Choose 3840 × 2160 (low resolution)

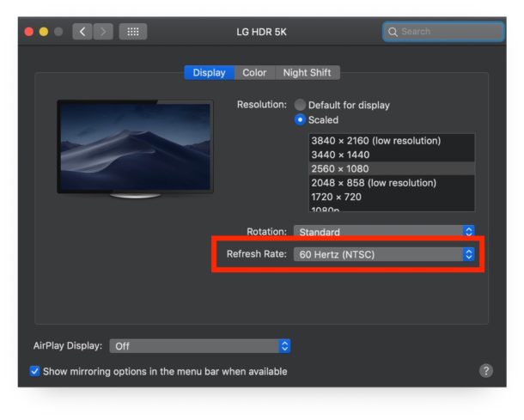pos(375,141)
